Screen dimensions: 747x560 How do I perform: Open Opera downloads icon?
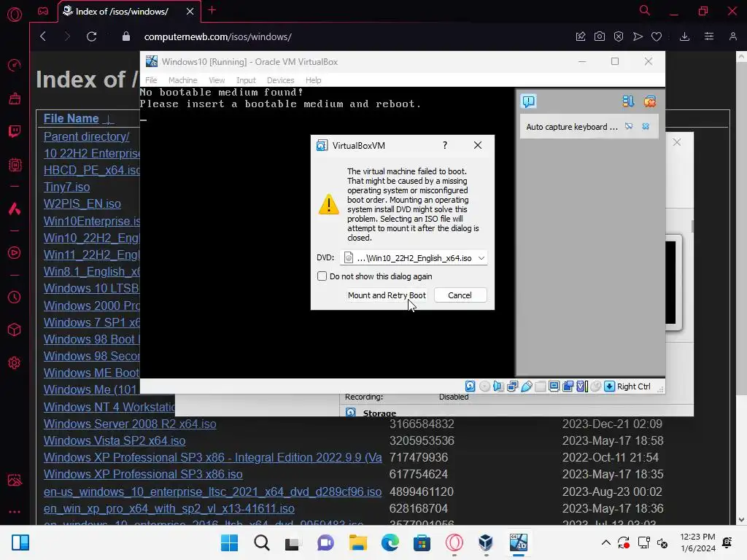[x=684, y=36]
